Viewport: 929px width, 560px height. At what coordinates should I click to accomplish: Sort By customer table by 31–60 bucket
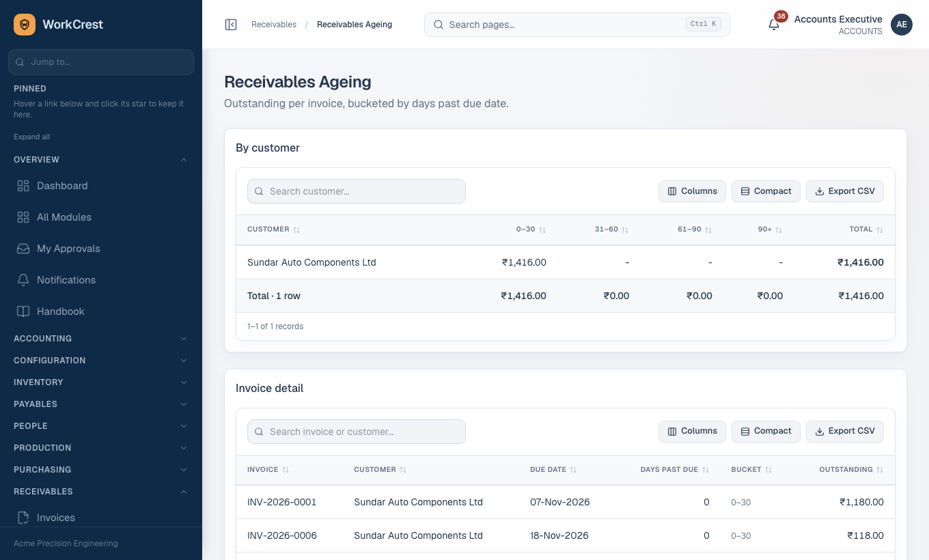(x=611, y=229)
